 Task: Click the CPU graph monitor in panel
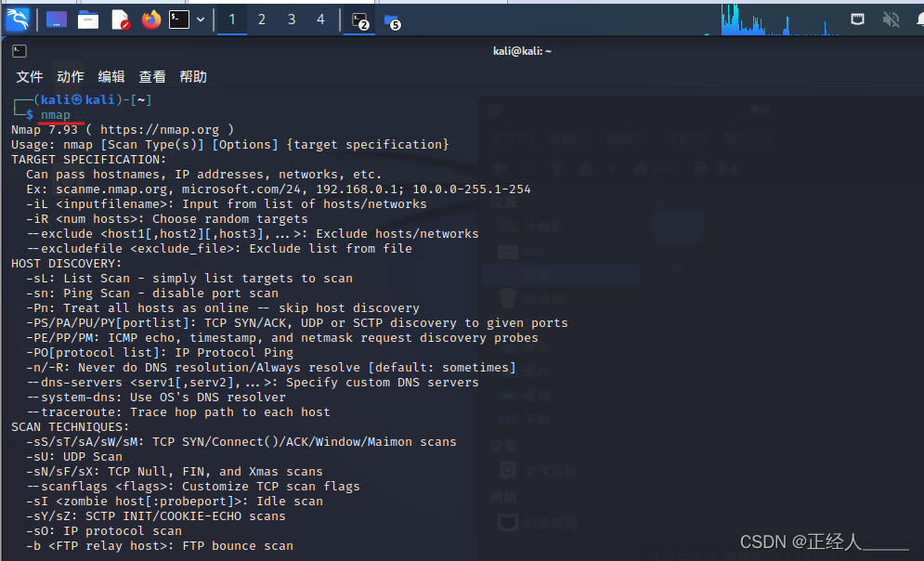click(781, 20)
